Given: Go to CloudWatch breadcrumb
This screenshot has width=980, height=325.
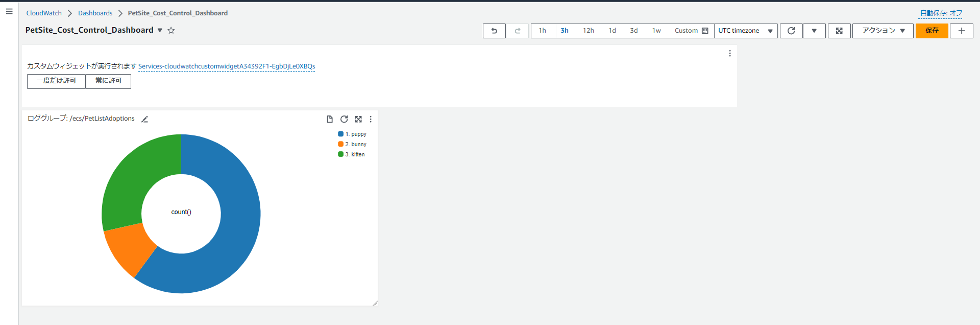Looking at the screenshot, I should pos(44,13).
